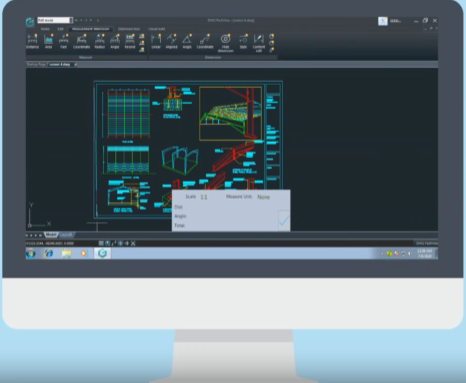
Task: Pick the Angle tool in the Measure group
Action: [115, 42]
